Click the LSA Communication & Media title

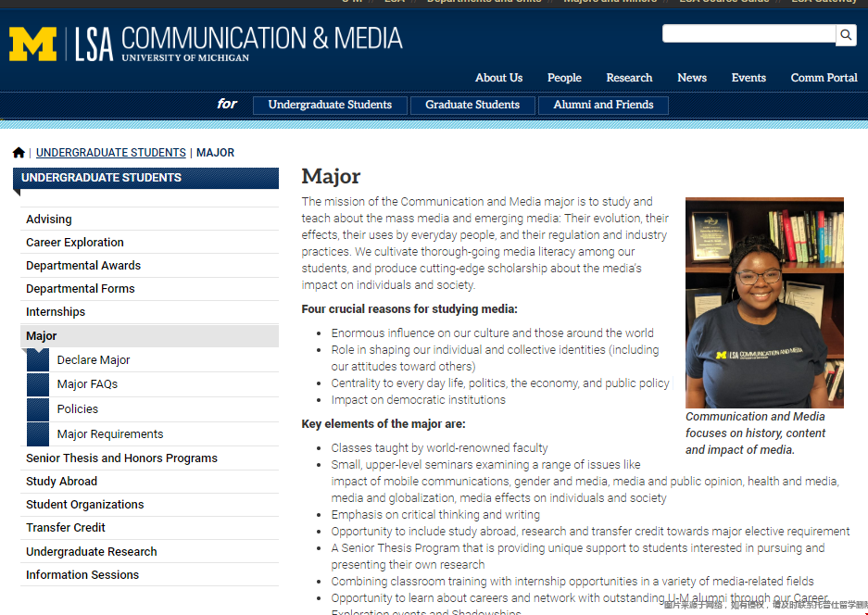(238, 44)
